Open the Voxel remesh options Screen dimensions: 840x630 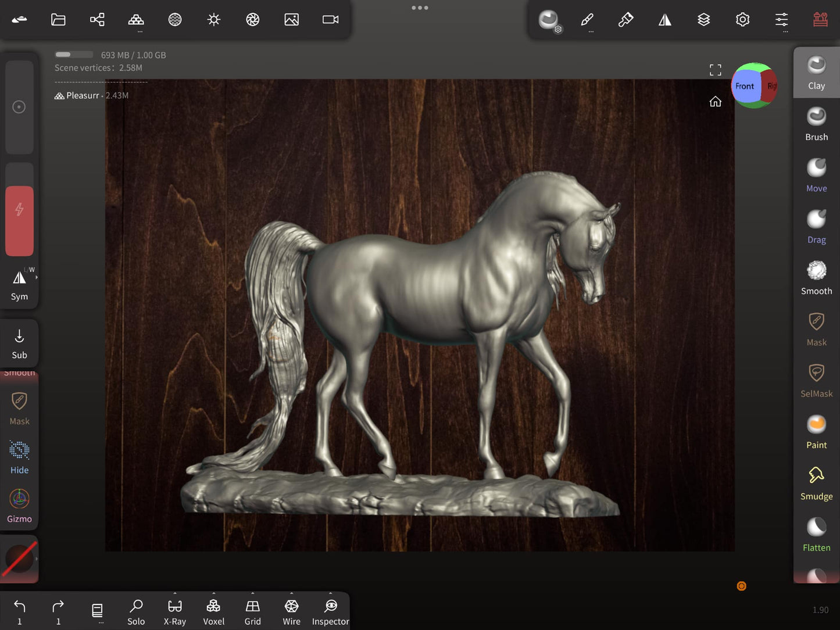pyautogui.click(x=214, y=612)
